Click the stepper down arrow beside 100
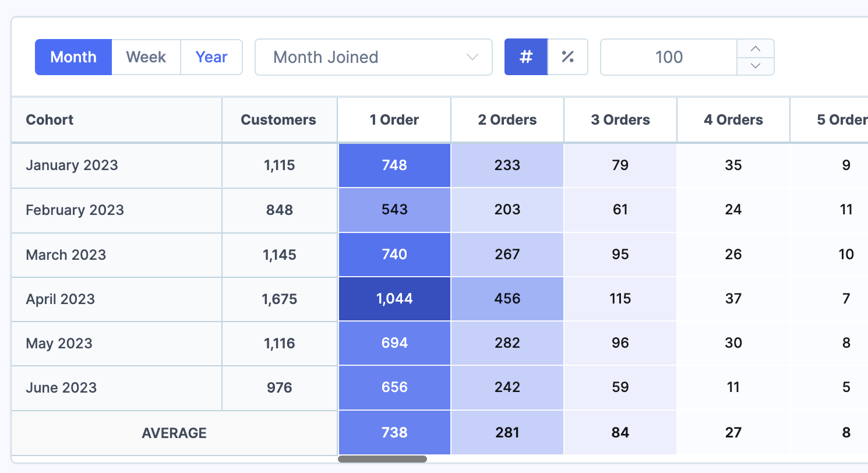Image resolution: width=868 pixels, height=473 pixels. coord(756,66)
